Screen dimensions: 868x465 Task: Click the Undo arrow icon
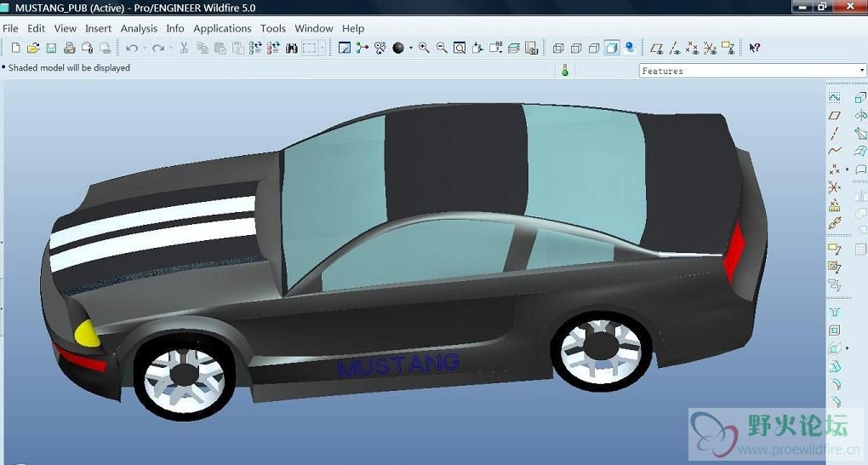(x=132, y=49)
